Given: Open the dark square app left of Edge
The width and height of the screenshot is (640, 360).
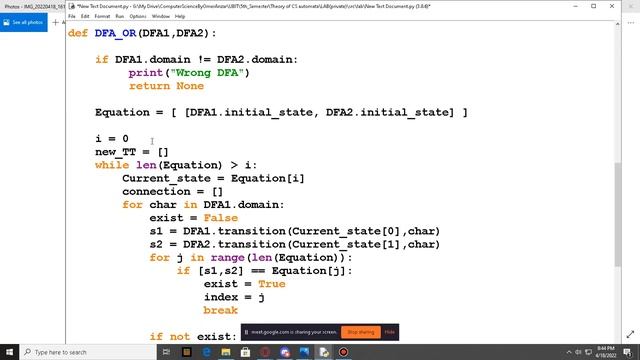Looking at the screenshot, I should [187, 352].
